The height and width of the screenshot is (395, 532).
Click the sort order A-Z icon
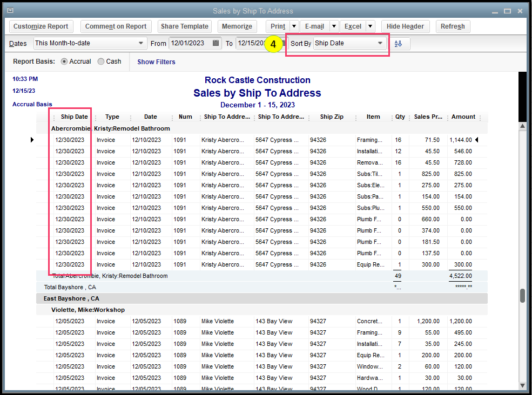[399, 44]
